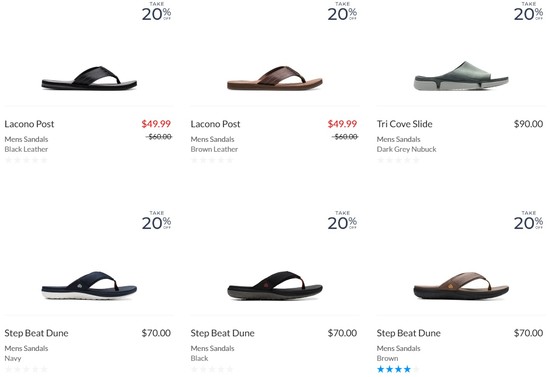550x377 pixels.
Task: Open the black Step Beat Dune sandal image
Action: coord(275,285)
